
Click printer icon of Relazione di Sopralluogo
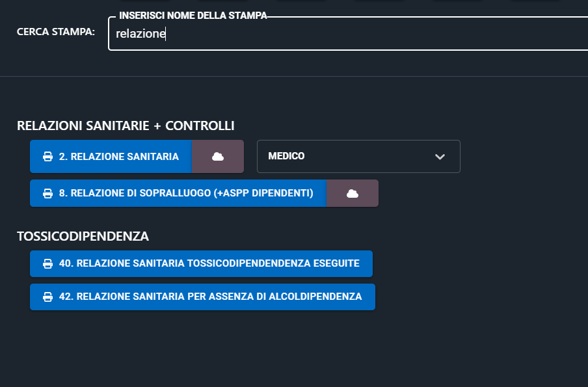pyautogui.click(x=47, y=193)
